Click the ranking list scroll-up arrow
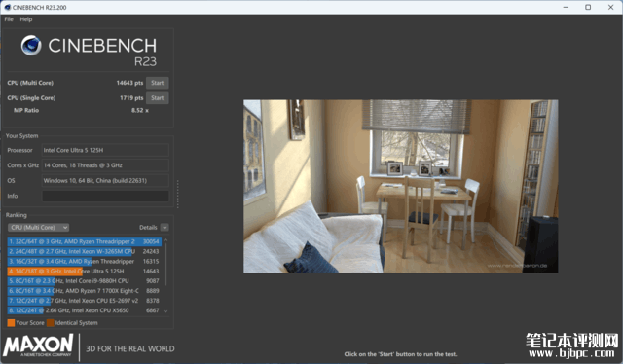 click(x=165, y=240)
